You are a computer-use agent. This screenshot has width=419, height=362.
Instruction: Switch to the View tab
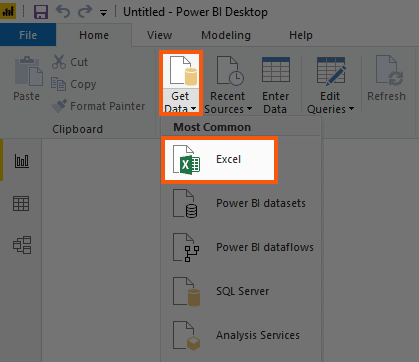pyautogui.click(x=159, y=35)
